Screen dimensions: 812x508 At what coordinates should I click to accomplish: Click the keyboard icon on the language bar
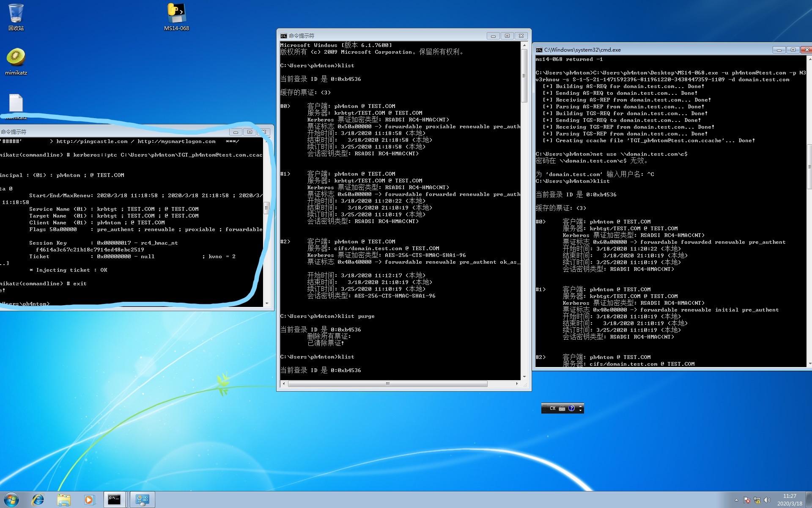pyautogui.click(x=562, y=409)
